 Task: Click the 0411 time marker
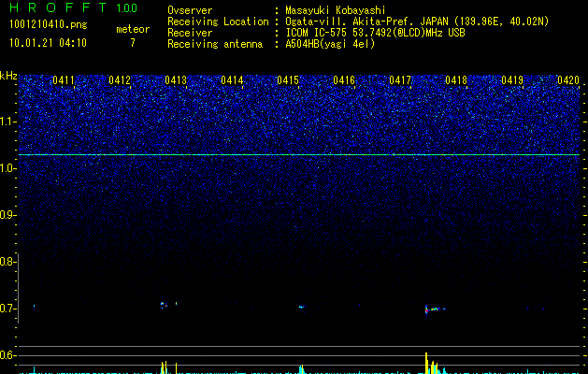click(64, 80)
